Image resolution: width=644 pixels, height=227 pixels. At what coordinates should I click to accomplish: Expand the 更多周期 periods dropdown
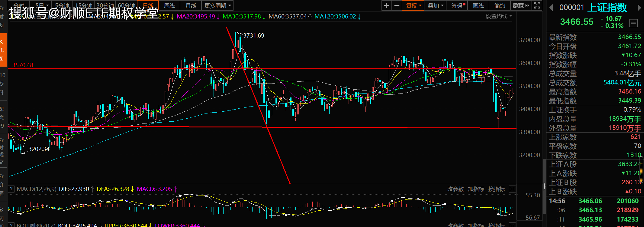coord(217,5)
